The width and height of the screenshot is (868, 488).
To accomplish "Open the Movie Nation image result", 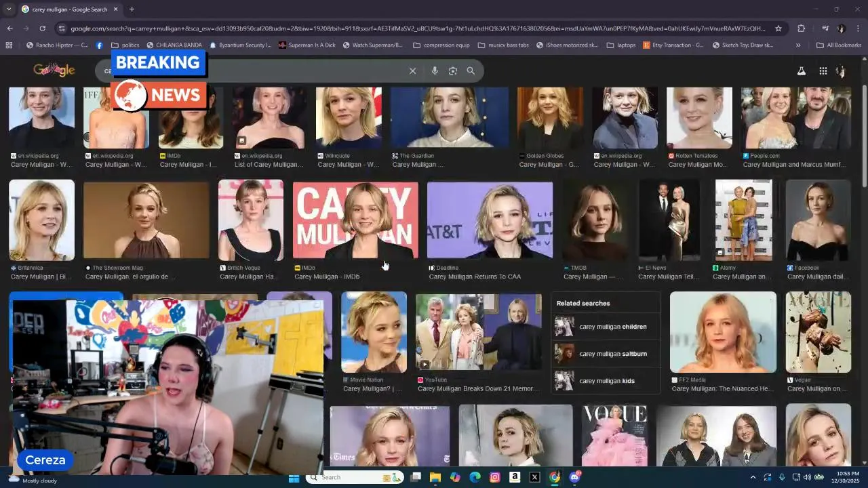I will 374,332.
